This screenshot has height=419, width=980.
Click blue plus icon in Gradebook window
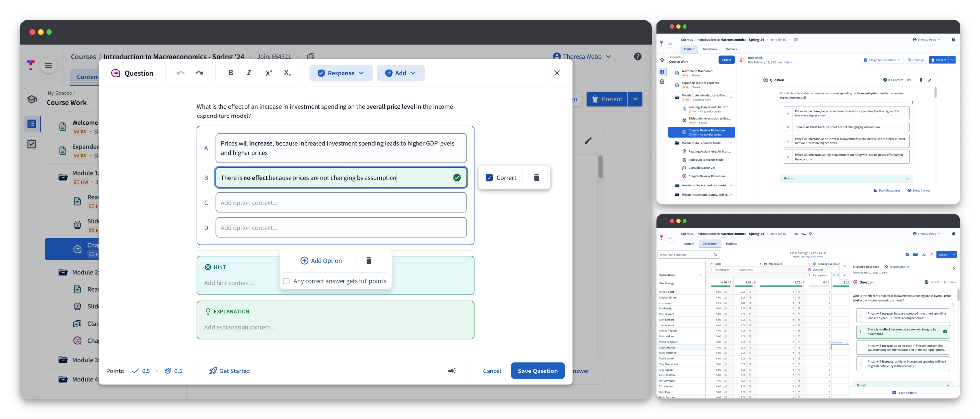pos(907,255)
